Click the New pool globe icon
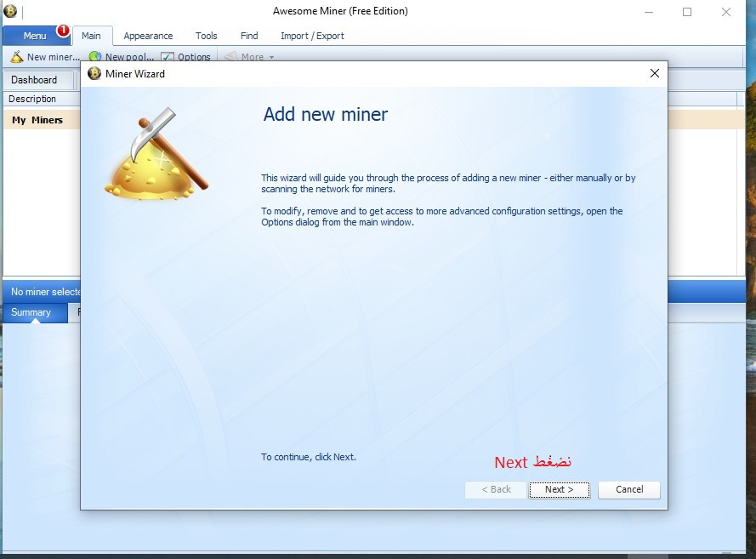This screenshot has height=559, width=756. pyautogui.click(x=95, y=57)
